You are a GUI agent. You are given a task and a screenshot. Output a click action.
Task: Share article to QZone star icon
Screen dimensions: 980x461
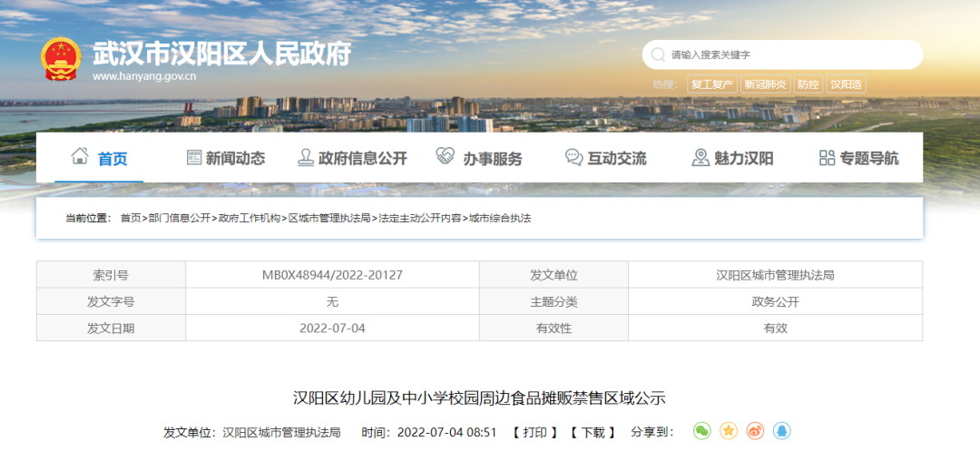point(729,431)
